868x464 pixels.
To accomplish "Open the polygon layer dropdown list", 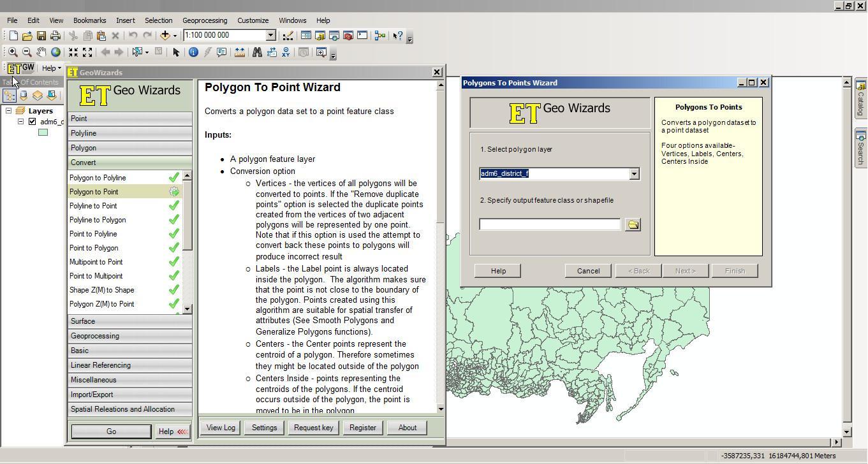I will (634, 174).
